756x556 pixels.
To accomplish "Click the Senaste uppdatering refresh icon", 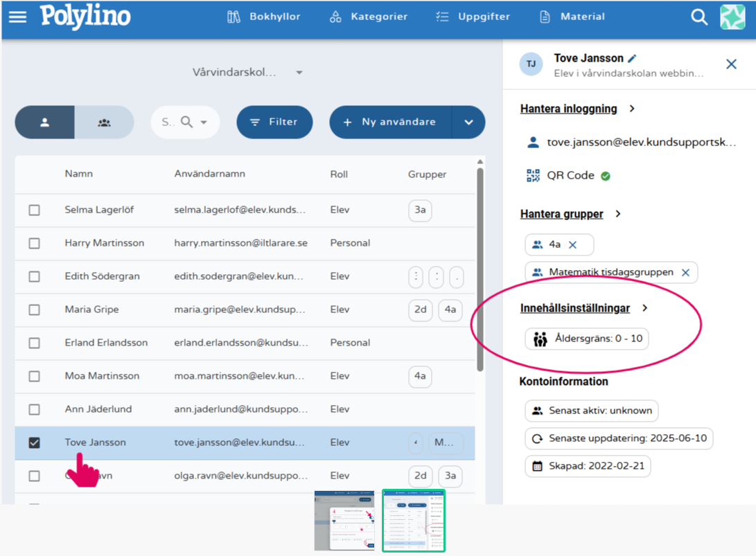I will click(x=537, y=438).
